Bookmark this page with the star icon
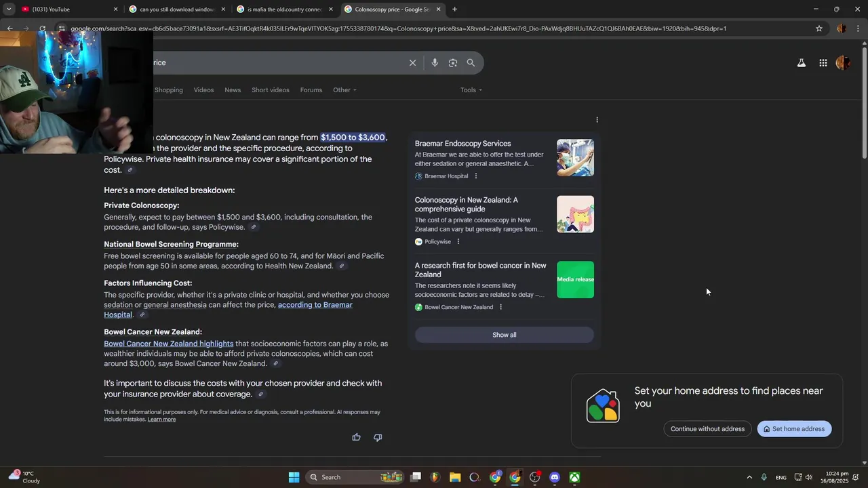This screenshot has width=868, height=488. point(819,28)
